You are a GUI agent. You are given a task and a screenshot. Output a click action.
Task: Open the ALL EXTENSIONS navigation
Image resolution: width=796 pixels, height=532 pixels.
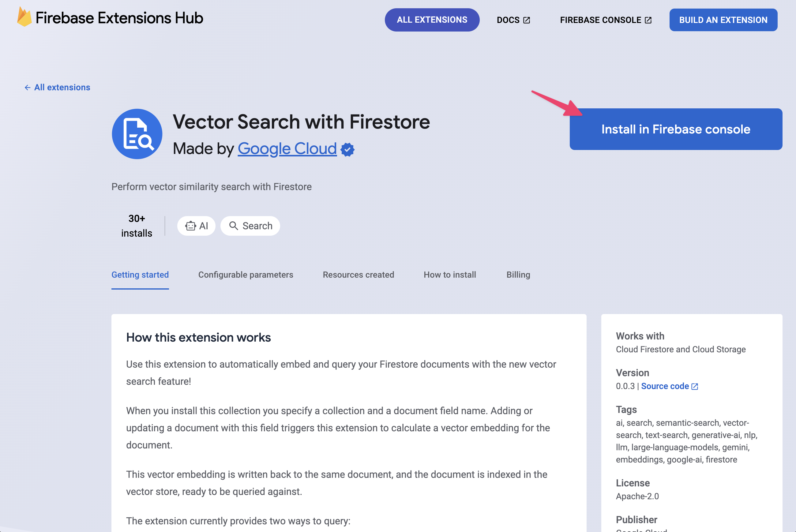pyautogui.click(x=432, y=20)
